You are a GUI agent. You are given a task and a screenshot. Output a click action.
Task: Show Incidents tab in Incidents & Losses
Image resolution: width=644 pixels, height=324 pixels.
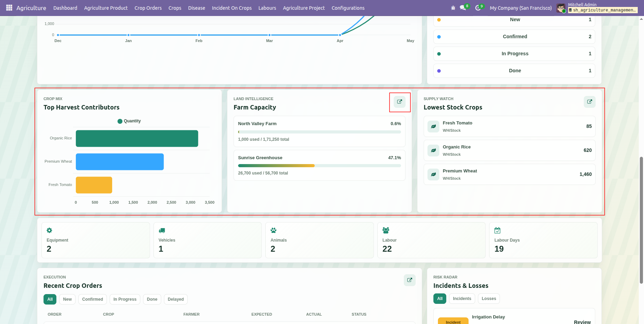pyautogui.click(x=462, y=299)
